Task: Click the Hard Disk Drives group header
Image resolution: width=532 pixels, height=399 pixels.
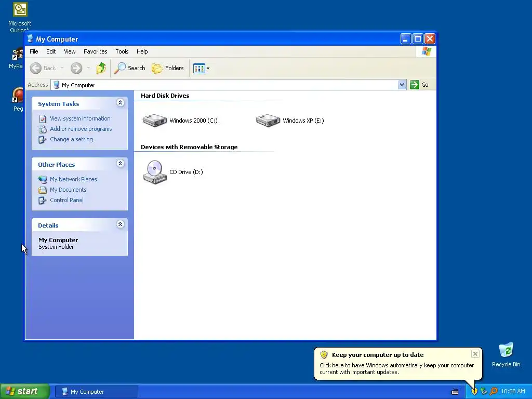Action: pyautogui.click(x=165, y=96)
